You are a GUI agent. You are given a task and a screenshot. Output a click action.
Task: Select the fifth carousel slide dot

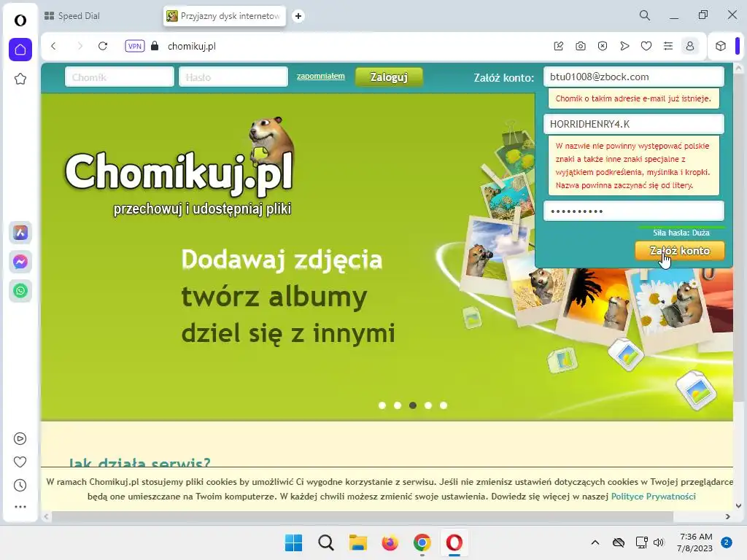pyautogui.click(x=444, y=405)
